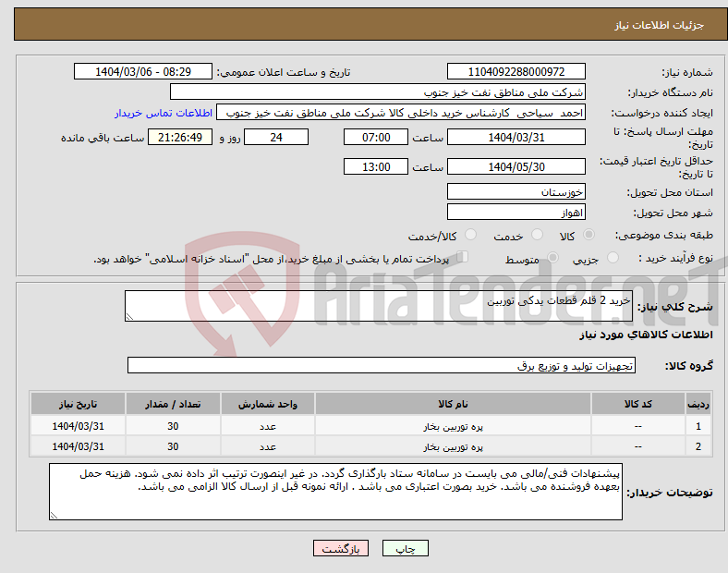The height and width of the screenshot is (573, 728).
Task: Click پره توربین بخار in row 1
Action: coord(453,426)
